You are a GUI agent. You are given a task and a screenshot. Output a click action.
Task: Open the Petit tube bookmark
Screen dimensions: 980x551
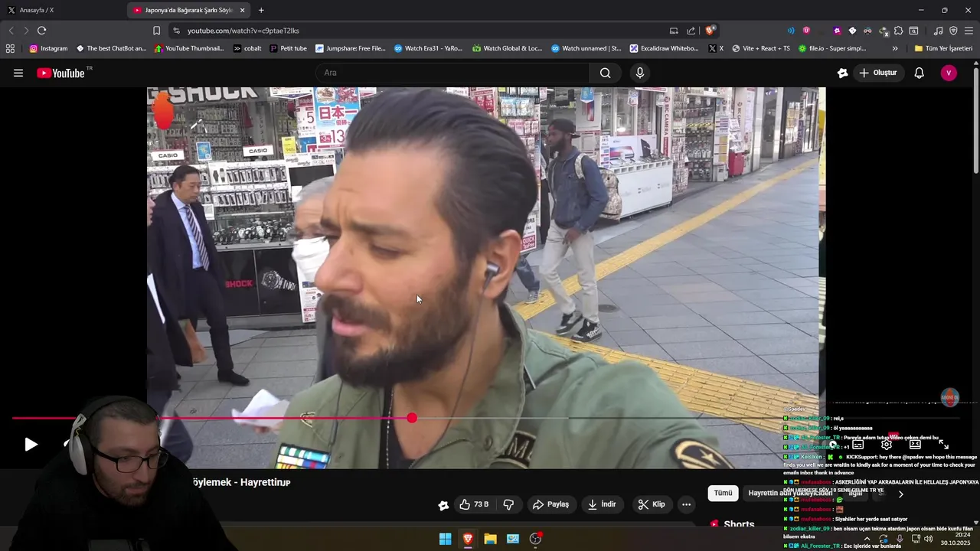pyautogui.click(x=288, y=48)
